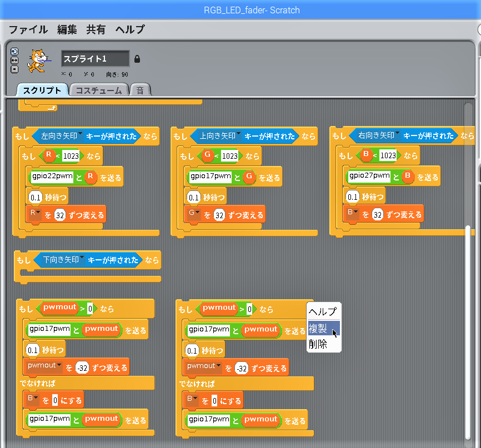Click the 1023 value in the B comparison

[x=388, y=155]
